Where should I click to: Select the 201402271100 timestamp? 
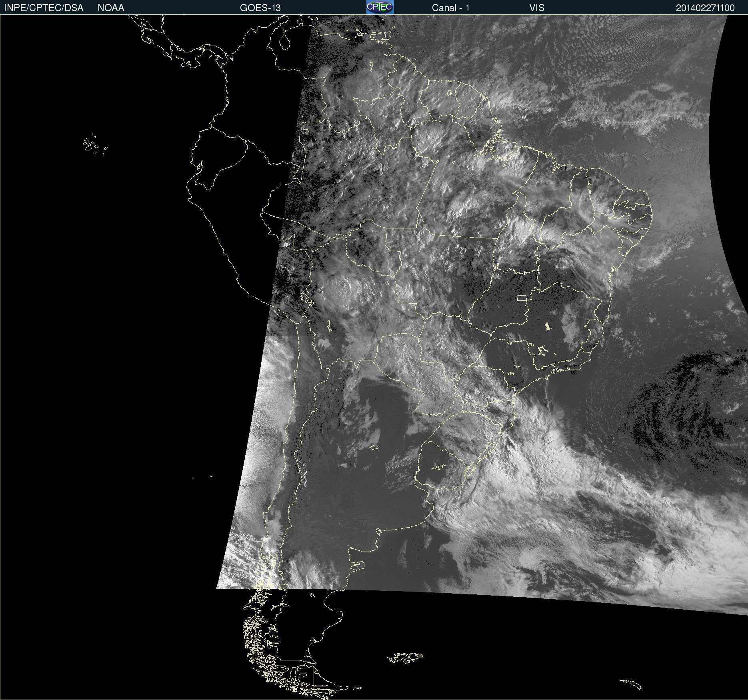point(705,8)
